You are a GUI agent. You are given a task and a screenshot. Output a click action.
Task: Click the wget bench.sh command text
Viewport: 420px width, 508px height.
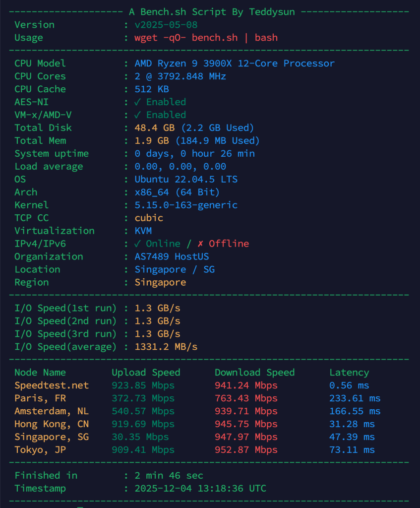[x=206, y=38]
